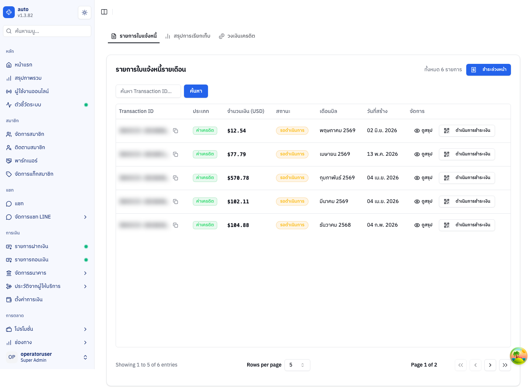
Task: Toggle the light/dark theme sun icon
Action: (x=85, y=13)
